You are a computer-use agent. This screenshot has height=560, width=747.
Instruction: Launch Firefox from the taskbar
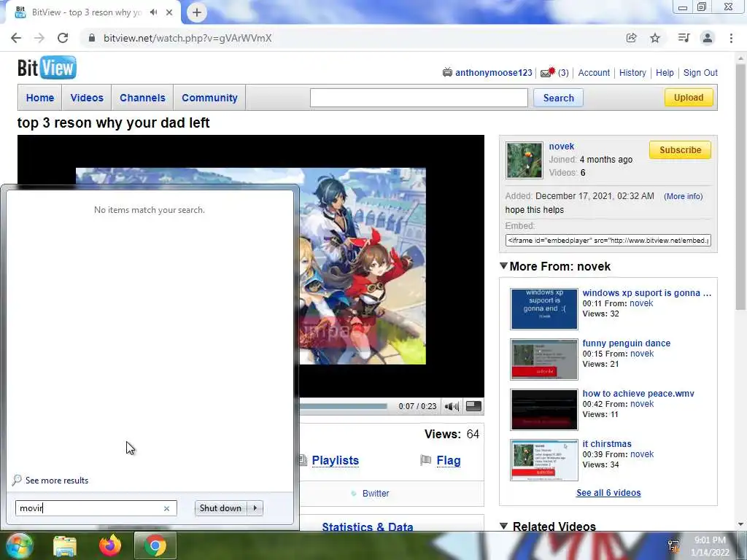click(x=110, y=545)
